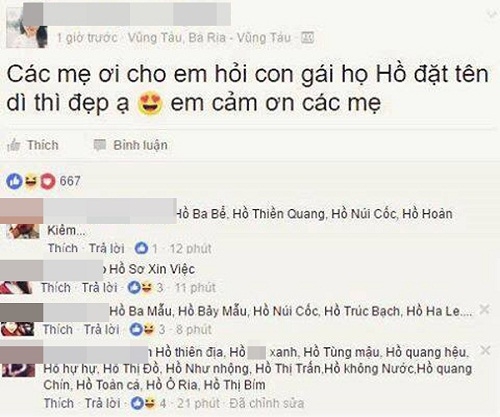Click the haha reaction icon beside 667
The width and height of the screenshot is (500, 417).
coord(31,181)
